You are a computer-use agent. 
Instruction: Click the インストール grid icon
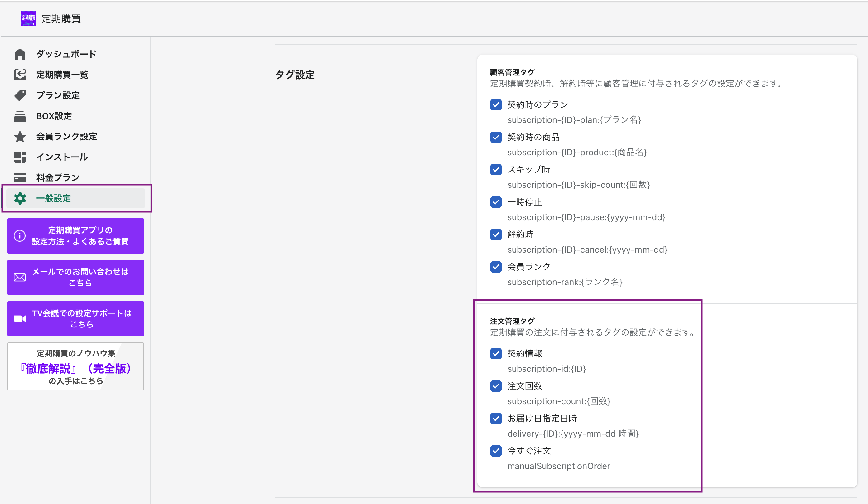coord(20,157)
